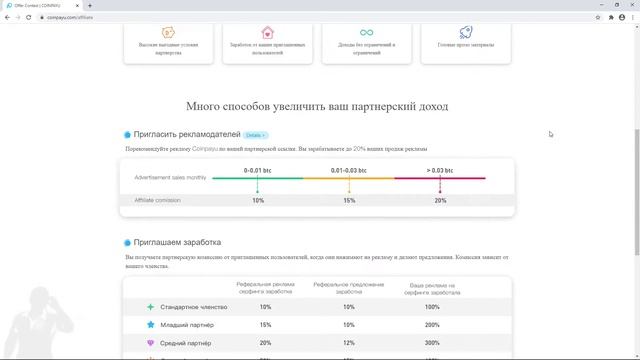
Task: Click blue dot beside Приглашаем заработка
Action: point(127,243)
